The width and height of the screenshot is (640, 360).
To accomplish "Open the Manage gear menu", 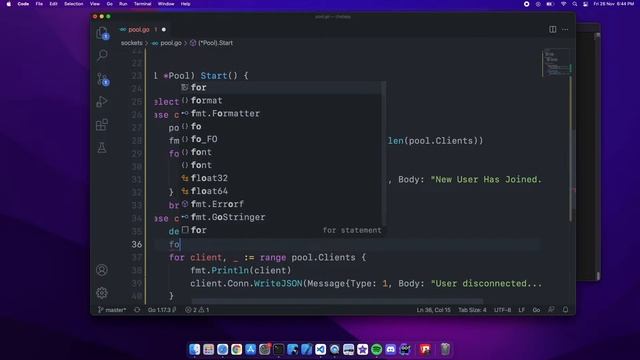I will [102, 293].
